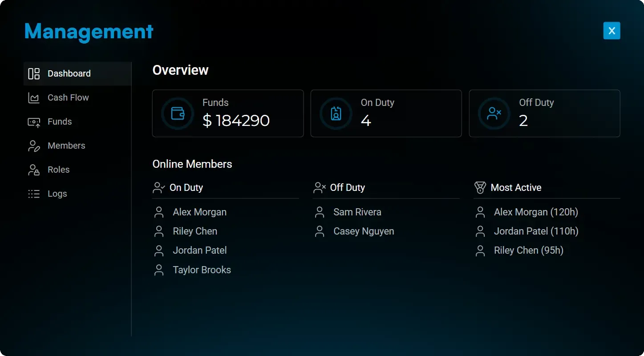The image size is (644, 356).
Task: Select Alex Morgan in On Duty list
Action: [199, 212]
